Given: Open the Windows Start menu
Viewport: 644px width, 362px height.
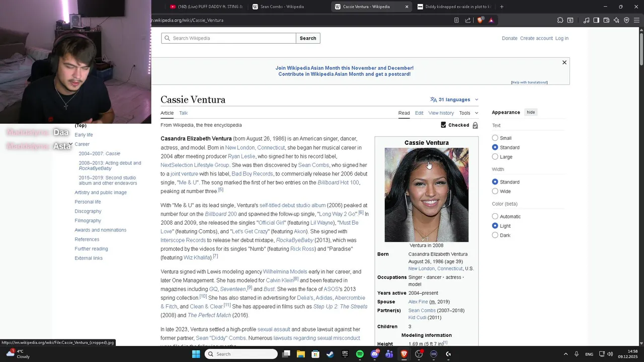Looking at the screenshot, I should 196,354.
